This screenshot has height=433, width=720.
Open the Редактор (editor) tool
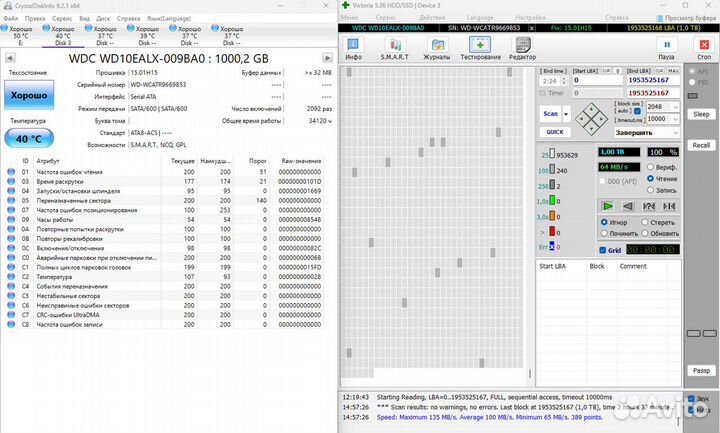pos(522,47)
